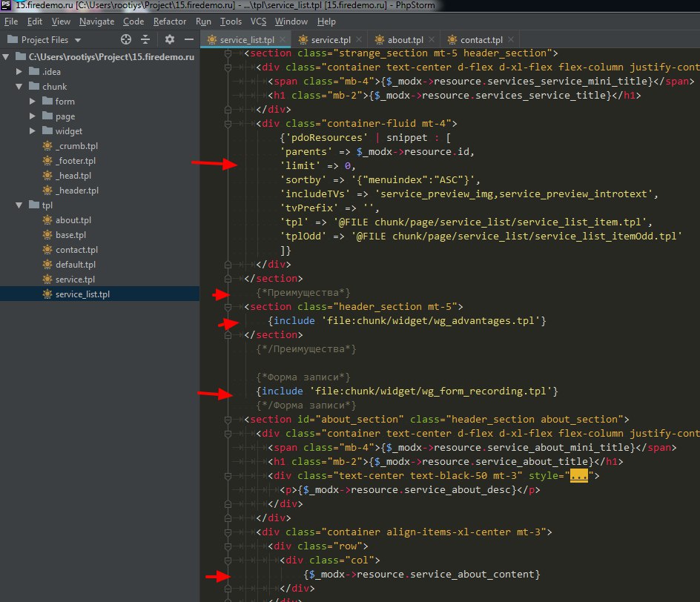Click the contact.tpl file icon in tree
This screenshot has height=602, width=700.
(x=47, y=249)
